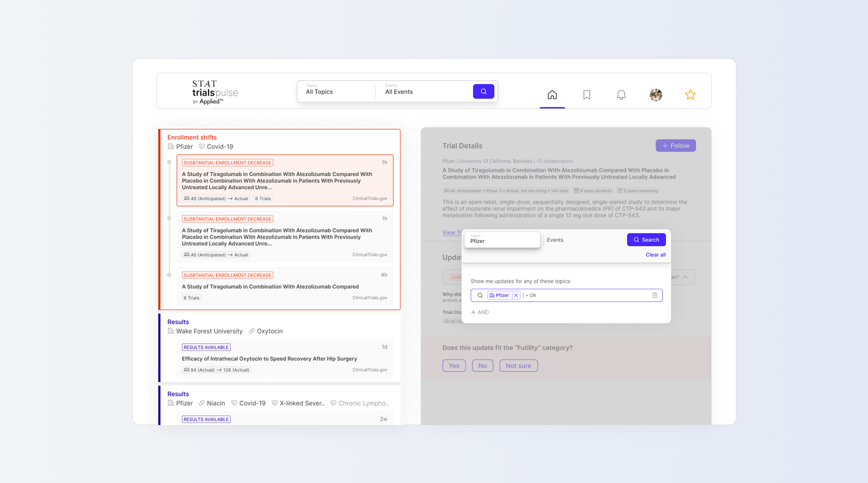Collapse the update panel chevron
This screenshot has height=483, width=868.
(x=685, y=277)
